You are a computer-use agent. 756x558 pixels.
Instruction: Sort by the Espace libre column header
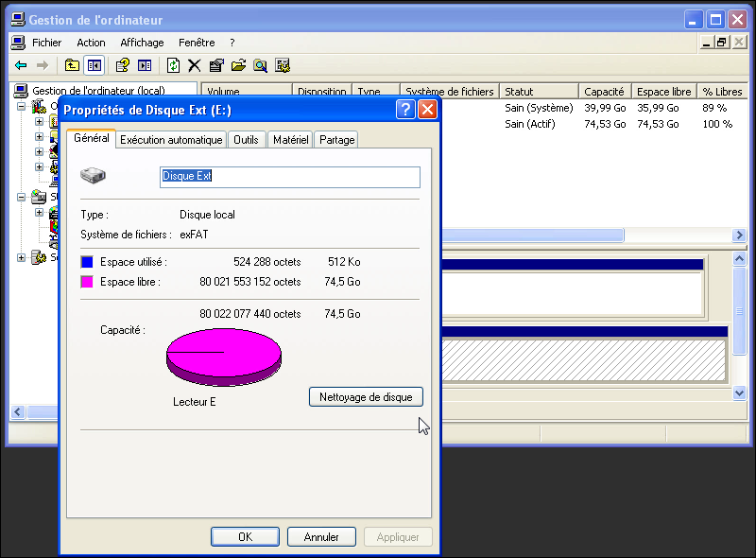tap(664, 91)
